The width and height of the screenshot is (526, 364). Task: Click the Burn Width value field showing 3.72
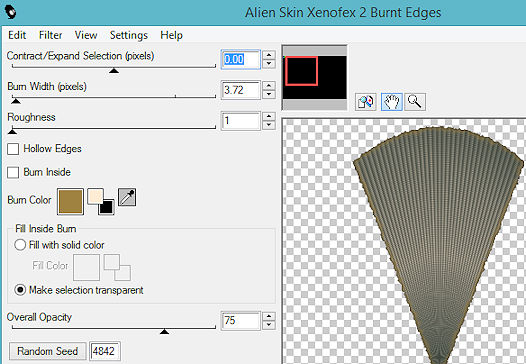pos(241,90)
